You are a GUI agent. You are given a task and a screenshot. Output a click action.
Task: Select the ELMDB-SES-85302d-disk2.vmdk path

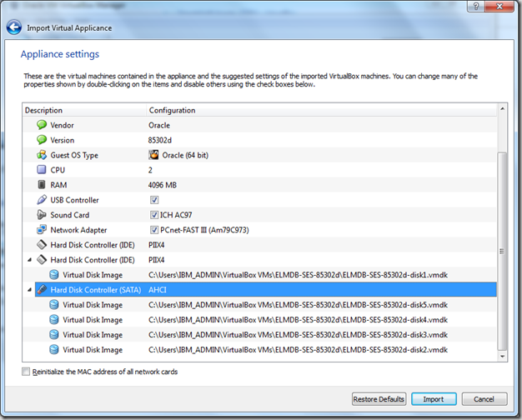(x=298, y=350)
